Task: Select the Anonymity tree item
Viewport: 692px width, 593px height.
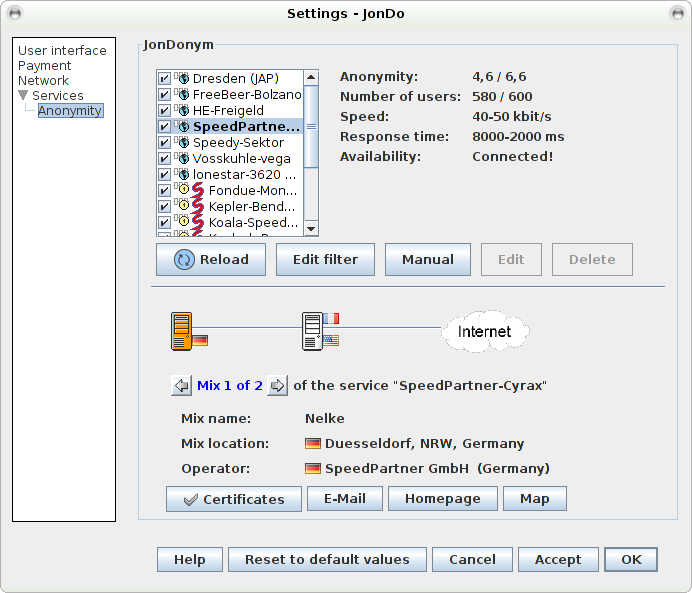Action: 71,110
